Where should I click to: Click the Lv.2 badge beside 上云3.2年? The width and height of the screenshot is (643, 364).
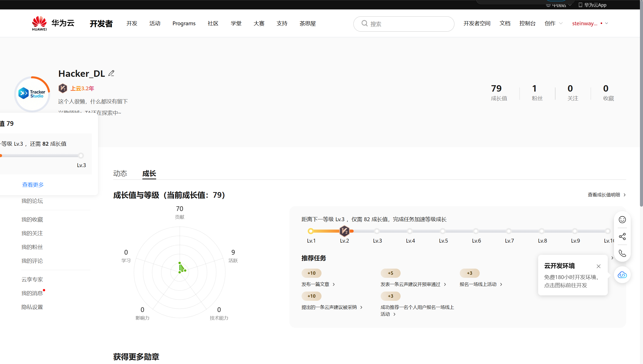63,89
